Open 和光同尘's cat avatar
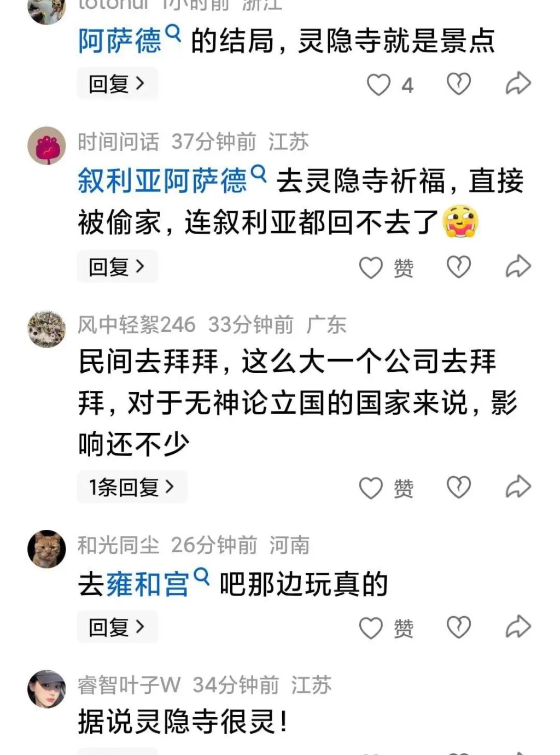Screen dimensions: 560x755 [x=47, y=549]
